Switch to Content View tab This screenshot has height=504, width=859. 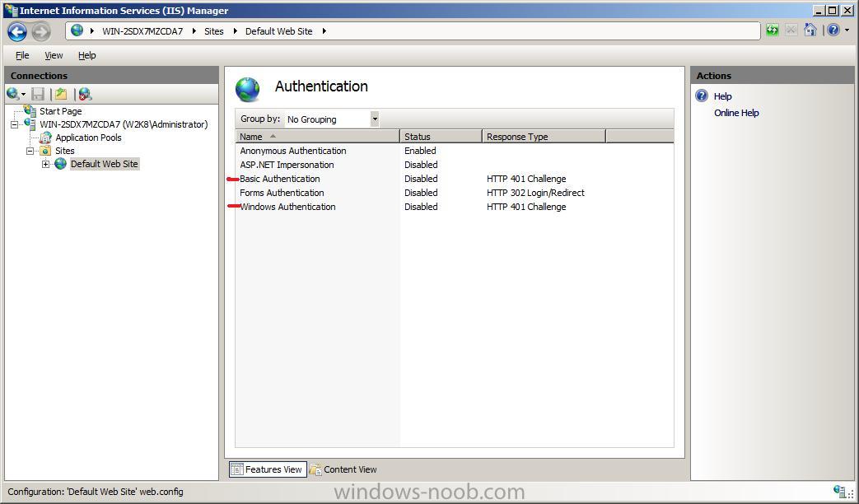pos(343,469)
